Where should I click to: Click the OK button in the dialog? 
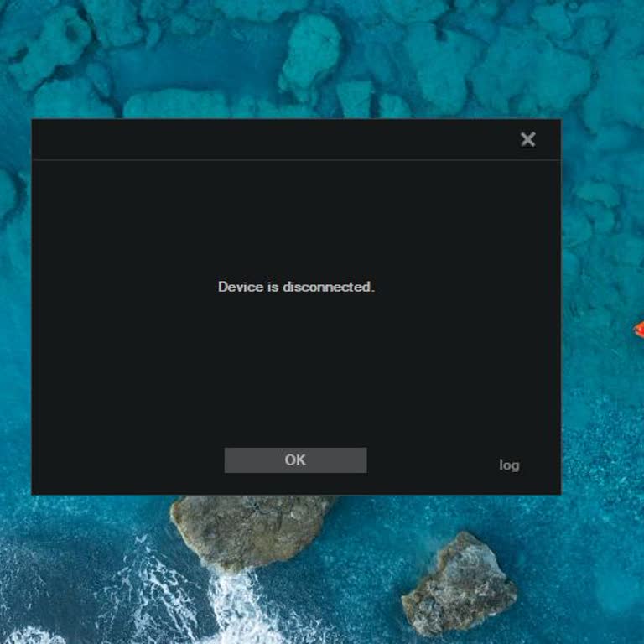[x=295, y=460]
